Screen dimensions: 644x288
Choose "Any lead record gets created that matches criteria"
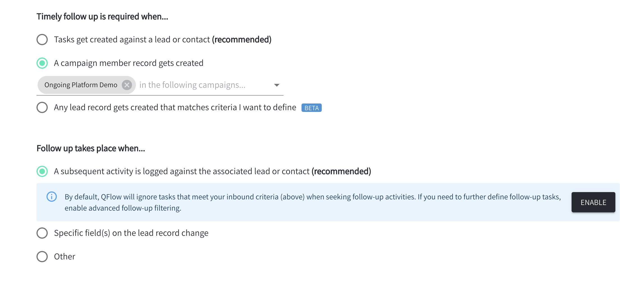pos(42,107)
